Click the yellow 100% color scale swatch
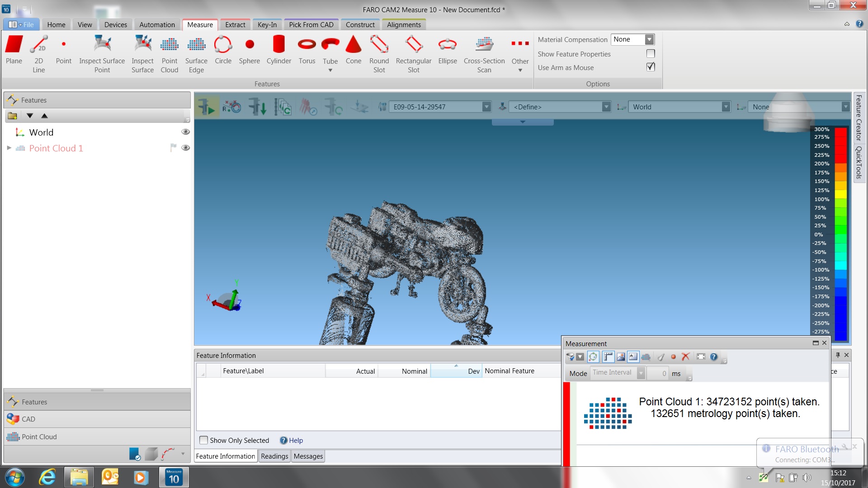Image resolution: width=868 pixels, height=488 pixels. [x=840, y=194]
